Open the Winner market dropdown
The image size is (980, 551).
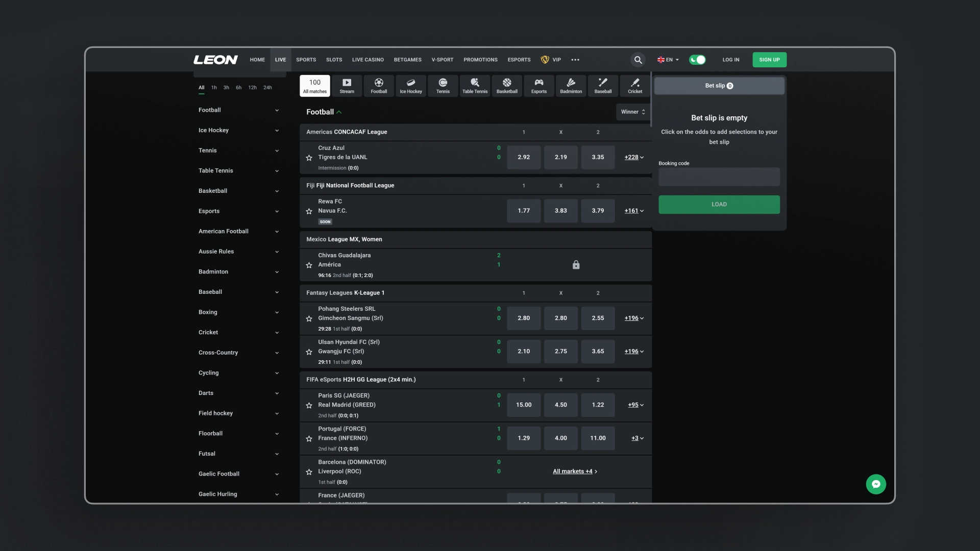pos(633,112)
